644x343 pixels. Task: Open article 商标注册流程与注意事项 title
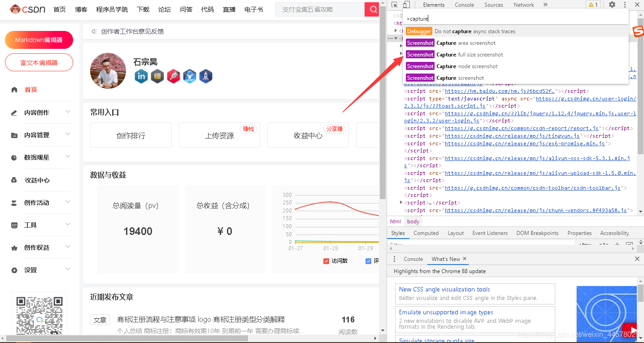pyautogui.click(x=201, y=320)
